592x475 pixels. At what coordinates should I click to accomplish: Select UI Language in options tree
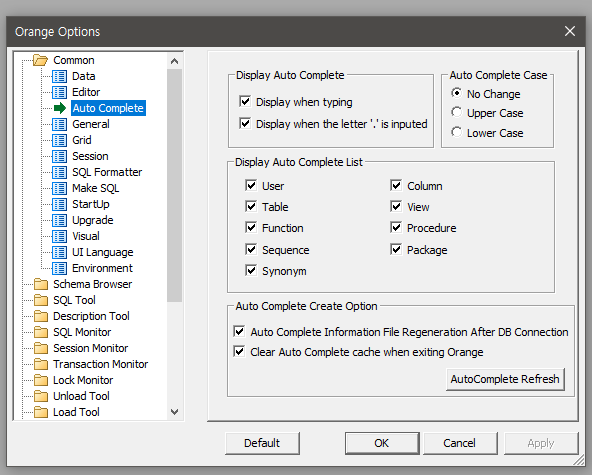coord(103,252)
